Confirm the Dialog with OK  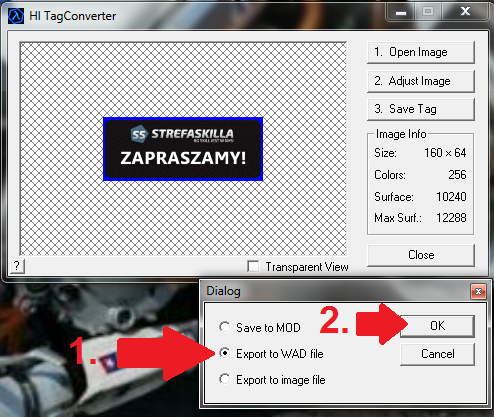[437, 326]
